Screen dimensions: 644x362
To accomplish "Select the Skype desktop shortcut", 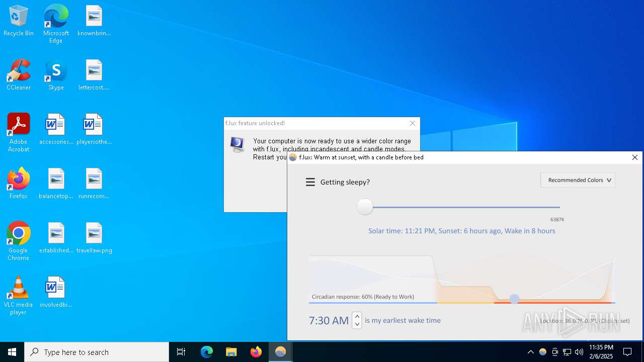I will [56, 75].
